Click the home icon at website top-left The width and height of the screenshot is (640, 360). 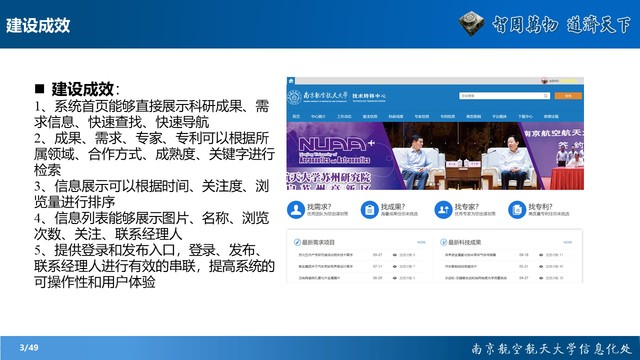pyautogui.click(x=291, y=81)
